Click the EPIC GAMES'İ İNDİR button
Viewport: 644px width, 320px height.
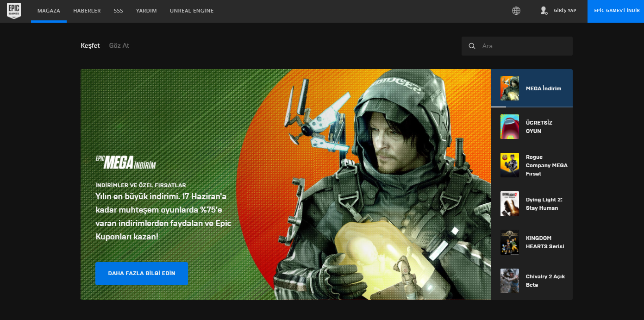point(615,11)
